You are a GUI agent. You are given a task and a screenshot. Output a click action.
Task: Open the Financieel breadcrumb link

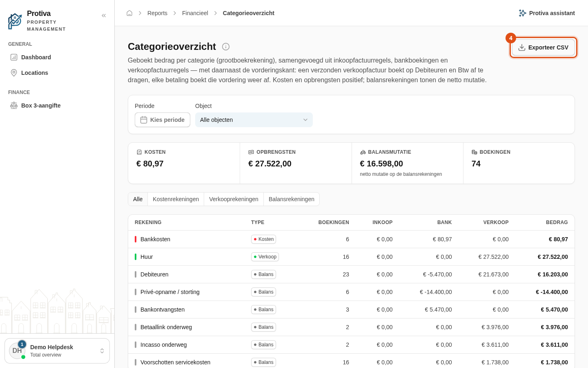(195, 13)
